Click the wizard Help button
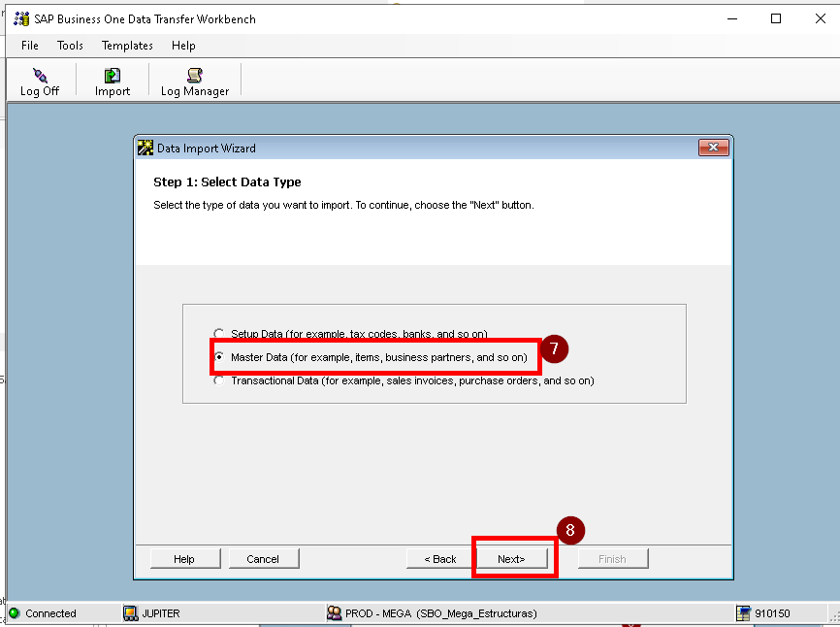The height and width of the screenshot is (627, 840). coord(185,558)
